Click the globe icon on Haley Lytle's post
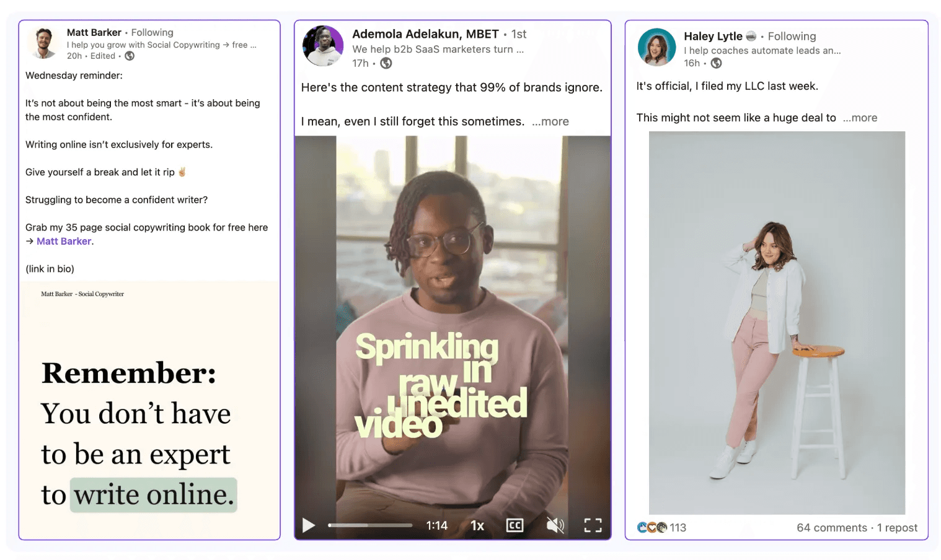The width and height of the screenshot is (941, 560). coord(716,63)
